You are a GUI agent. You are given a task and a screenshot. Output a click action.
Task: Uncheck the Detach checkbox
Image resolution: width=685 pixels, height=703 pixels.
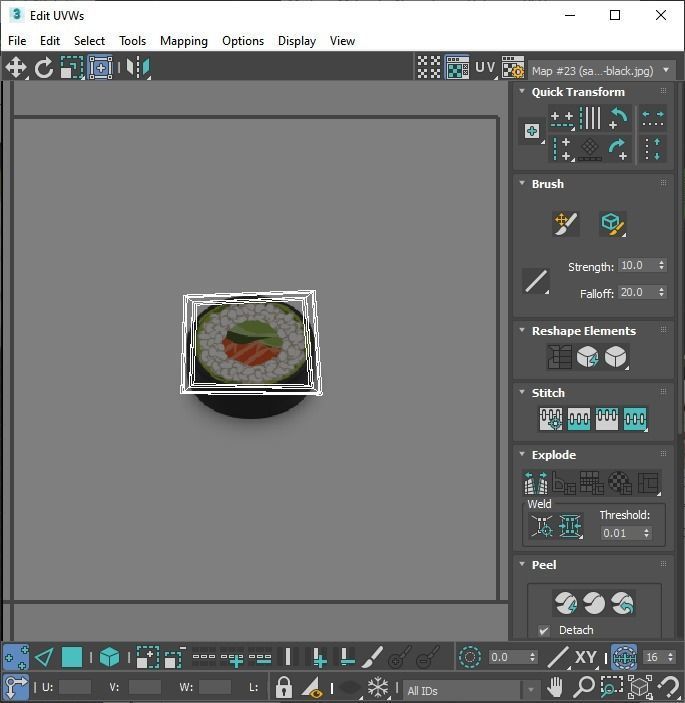pos(544,630)
